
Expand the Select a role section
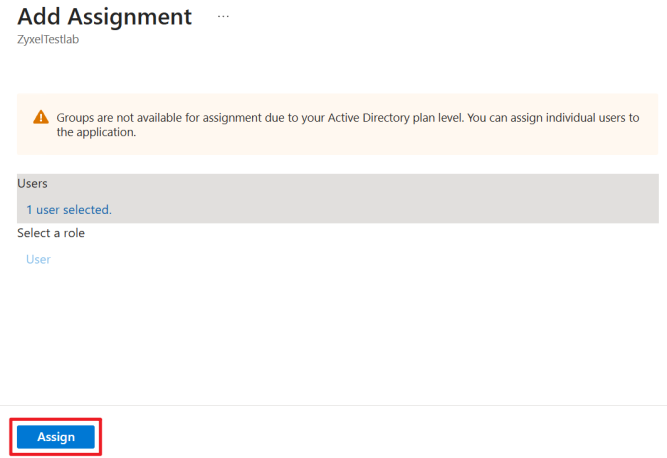[x=51, y=233]
